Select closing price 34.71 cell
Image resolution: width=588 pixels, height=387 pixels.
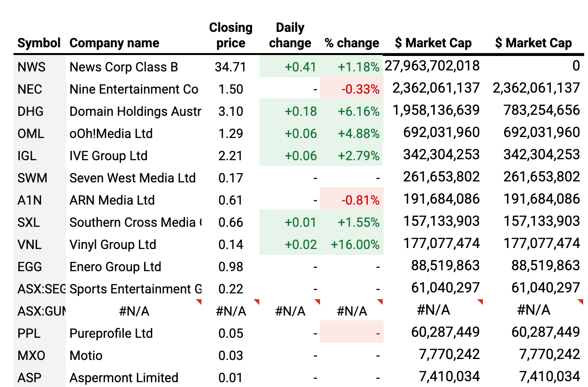click(x=230, y=67)
